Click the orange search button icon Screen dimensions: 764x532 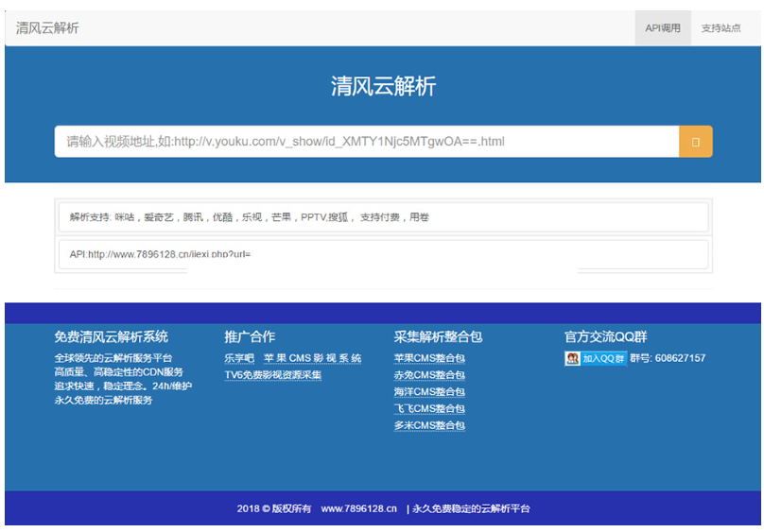(x=695, y=142)
